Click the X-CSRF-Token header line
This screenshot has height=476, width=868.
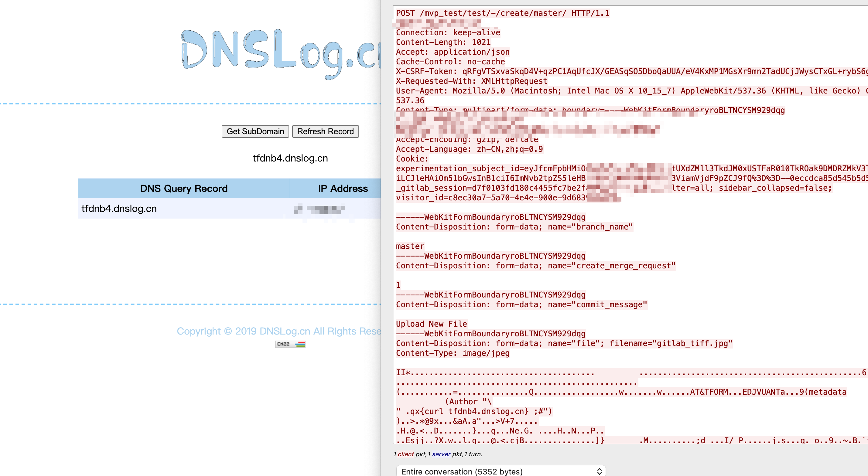(x=631, y=71)
